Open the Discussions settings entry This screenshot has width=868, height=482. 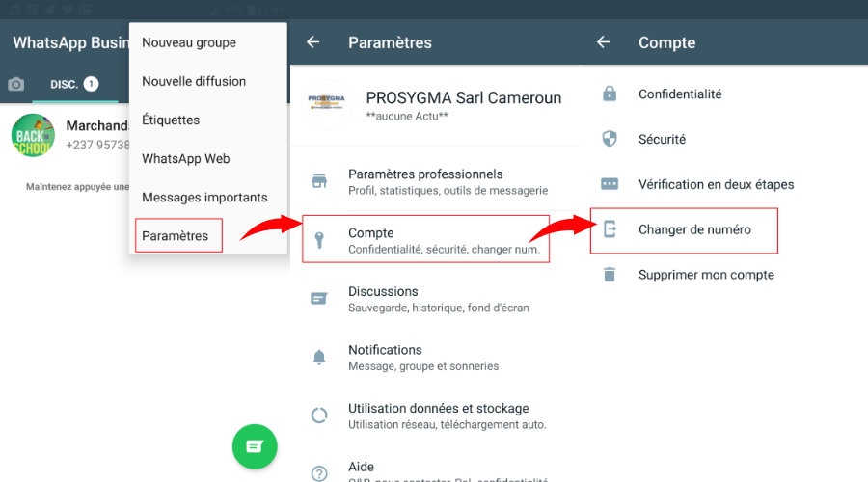pos(435,299)
